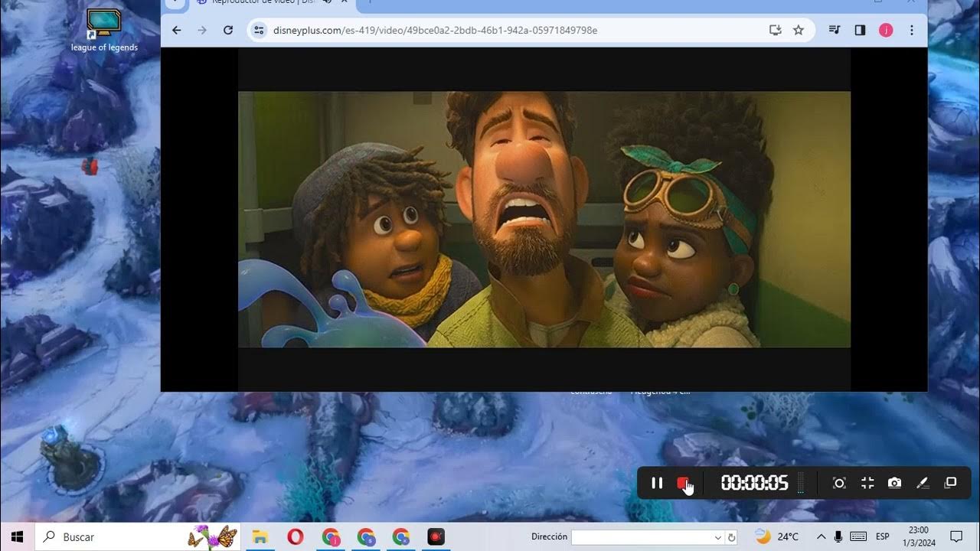
Task: Collapse the recorder toolbar with shrink icon
Action: (x=867, y=483)
